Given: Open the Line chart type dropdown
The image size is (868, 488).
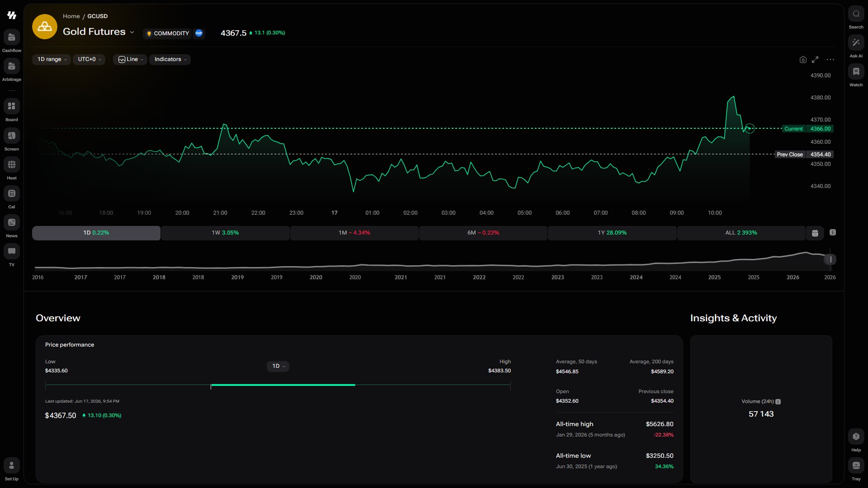Looking at the screenshot, I should [x=130, y=59].
